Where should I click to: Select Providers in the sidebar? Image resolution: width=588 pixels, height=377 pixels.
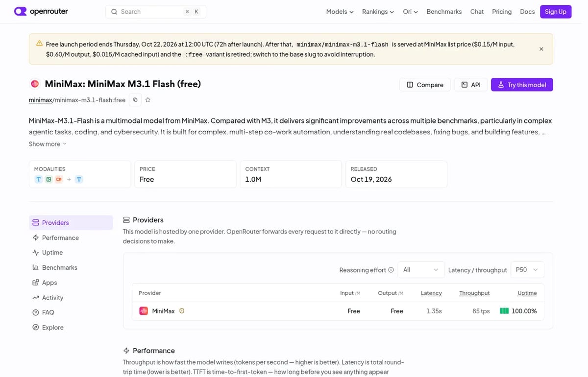71,223
